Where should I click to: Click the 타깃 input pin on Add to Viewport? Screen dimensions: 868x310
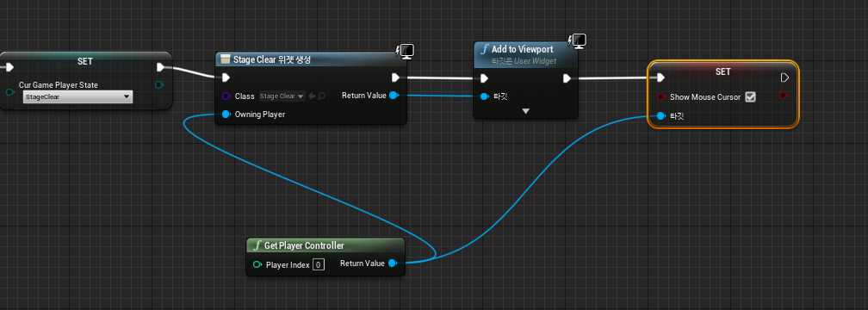coord(484,96)
